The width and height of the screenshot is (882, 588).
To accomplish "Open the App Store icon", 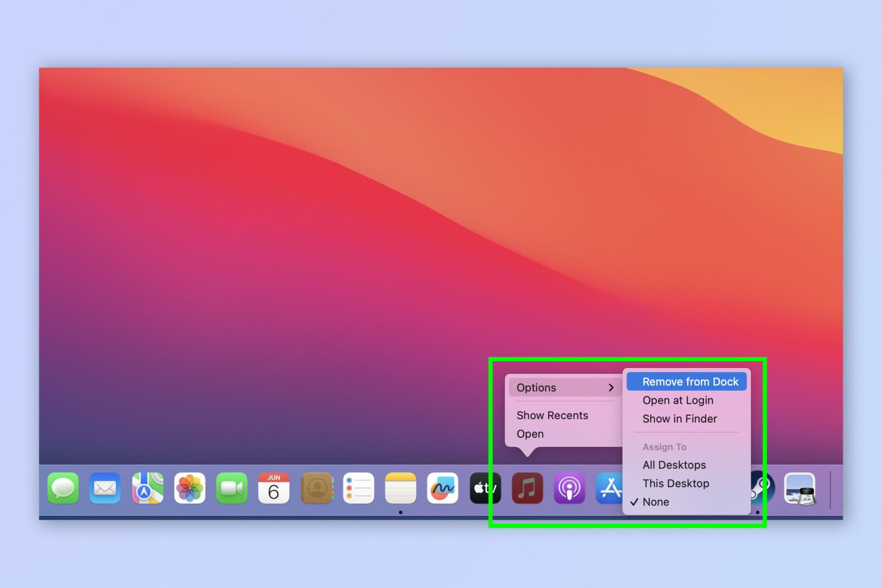I will coord(609,488).
